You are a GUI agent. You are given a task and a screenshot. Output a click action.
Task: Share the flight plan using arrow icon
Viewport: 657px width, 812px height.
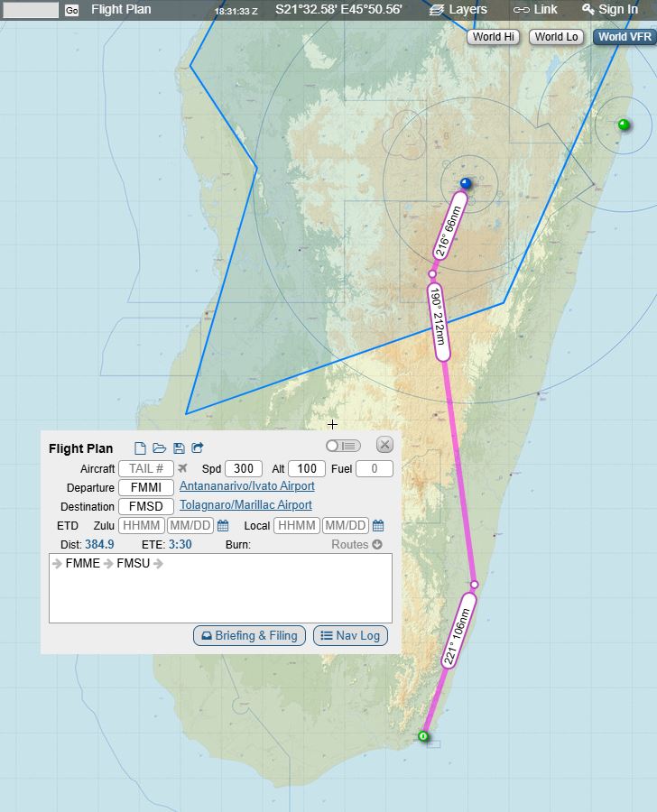[x=198, y=448]
